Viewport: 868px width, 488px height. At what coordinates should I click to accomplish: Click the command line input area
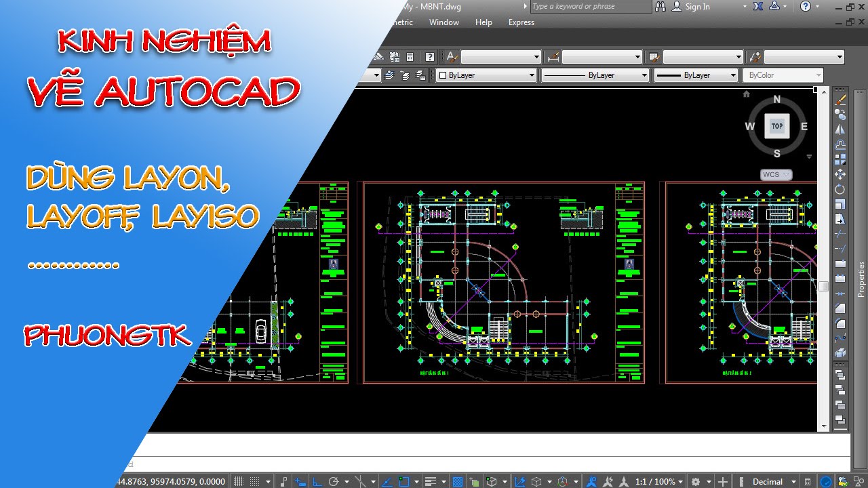point(488,464)
